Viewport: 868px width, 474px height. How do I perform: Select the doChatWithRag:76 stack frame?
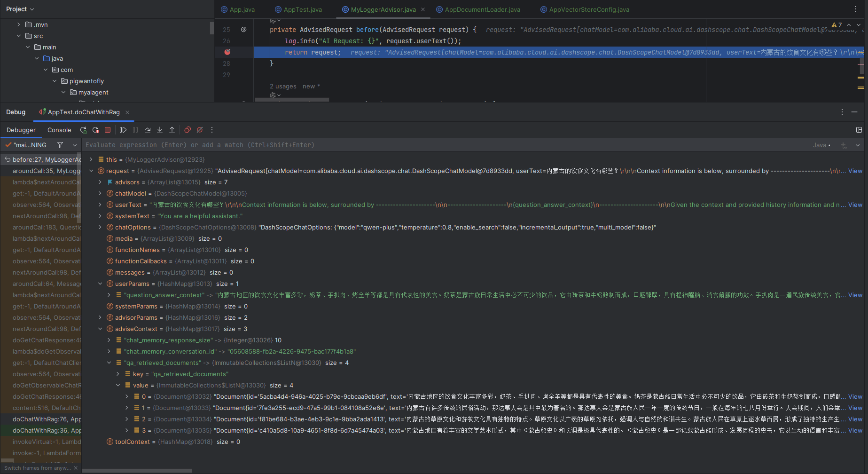pyautogui.click(x=41, y=419)
